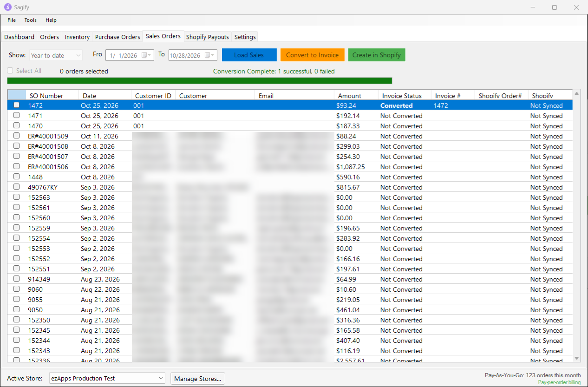Select checkbox of order 490767KY
The width and height of the screenshot is (588, 387).
tap(17, 187)
